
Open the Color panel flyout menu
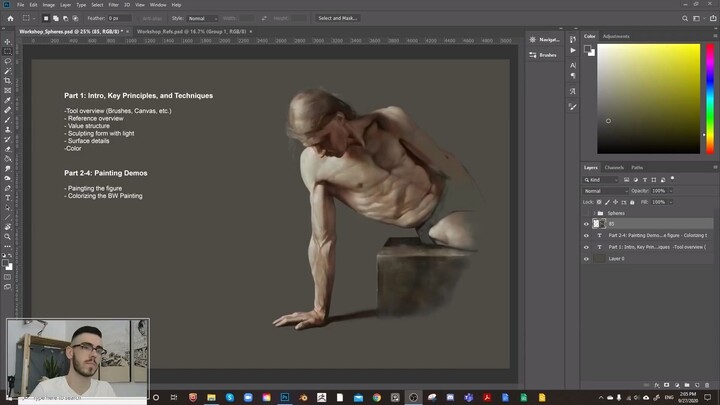click(x=715, y=36)
